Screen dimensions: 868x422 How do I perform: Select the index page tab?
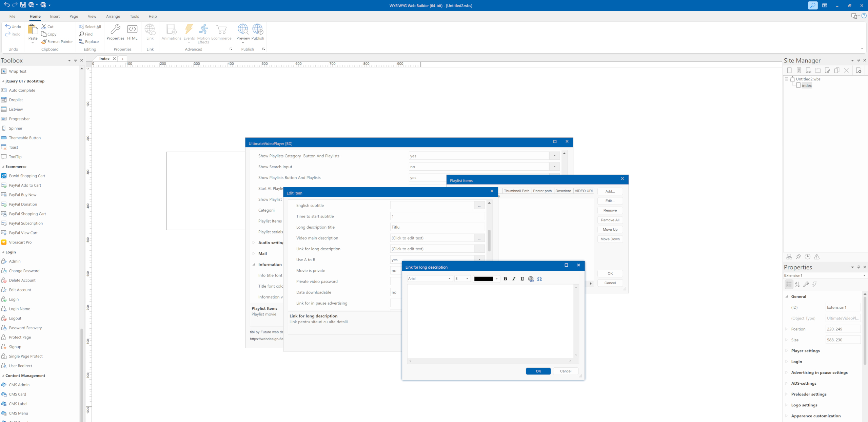(104, 59)
